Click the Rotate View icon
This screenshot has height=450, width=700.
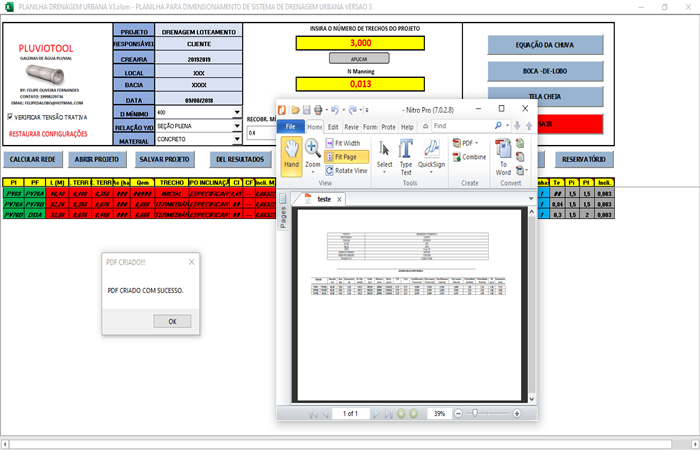click(346, 171)
